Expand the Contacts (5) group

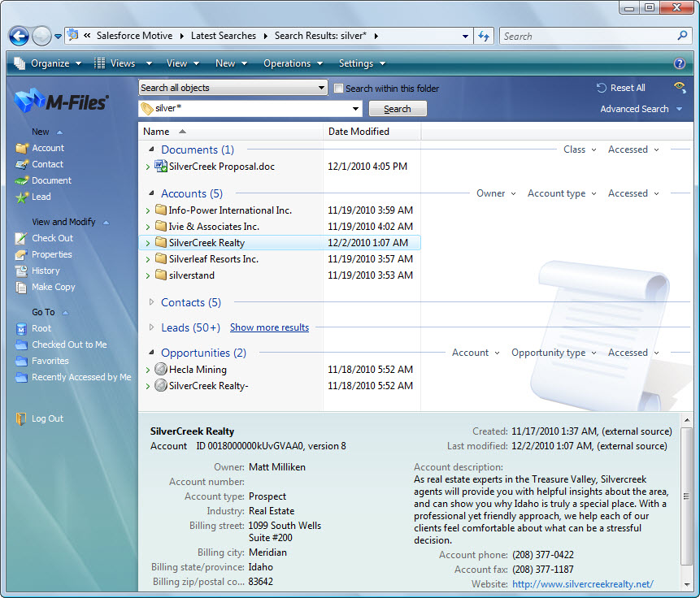(x=152, y=302)
